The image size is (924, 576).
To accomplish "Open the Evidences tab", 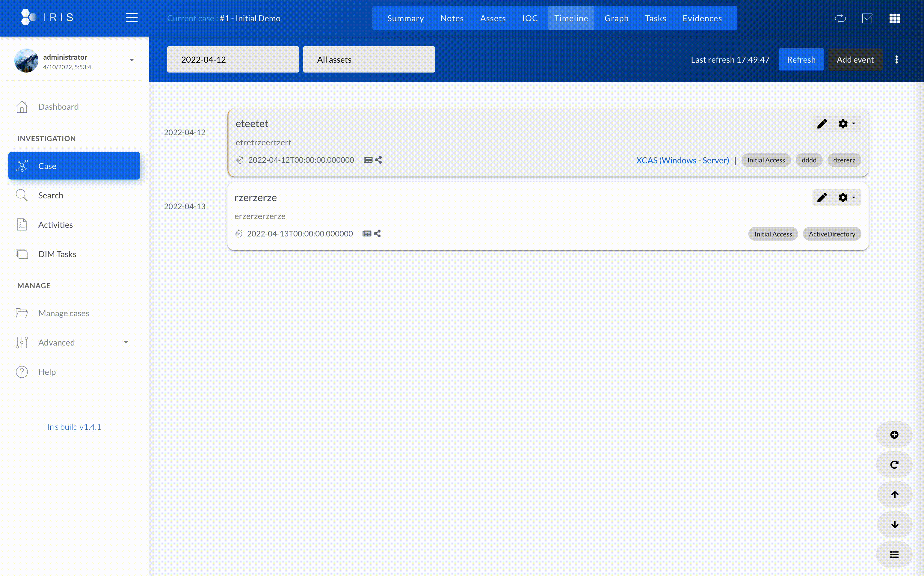I will (x=702, y=18).
